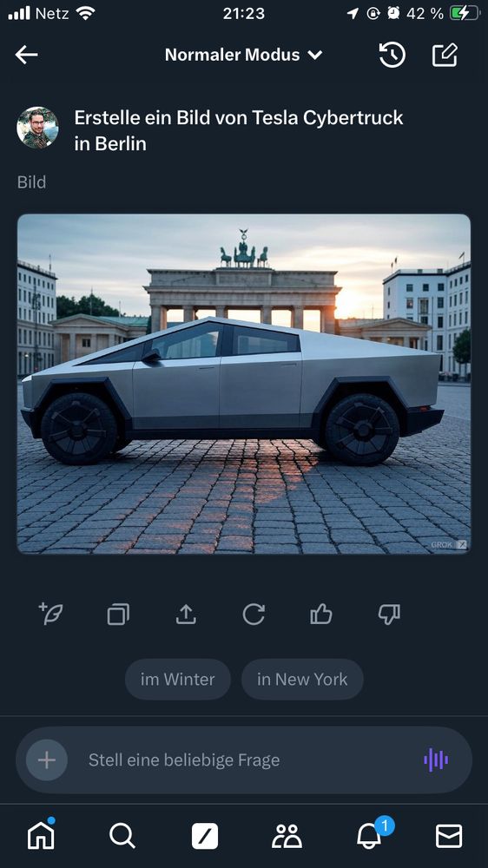Dislike the response with thumbs down
This screenshot has height=868, width=488.
click(389, 615)
